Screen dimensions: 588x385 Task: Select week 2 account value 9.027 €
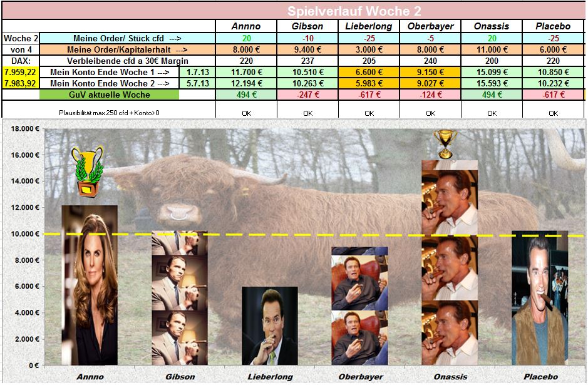430,83
